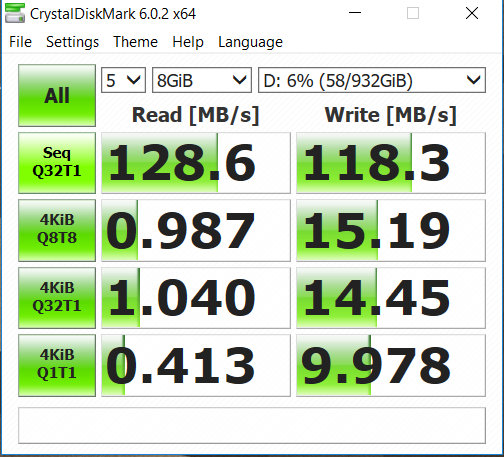
Task: Close the CrystalDiskMark window
Action: pos(472,13)
